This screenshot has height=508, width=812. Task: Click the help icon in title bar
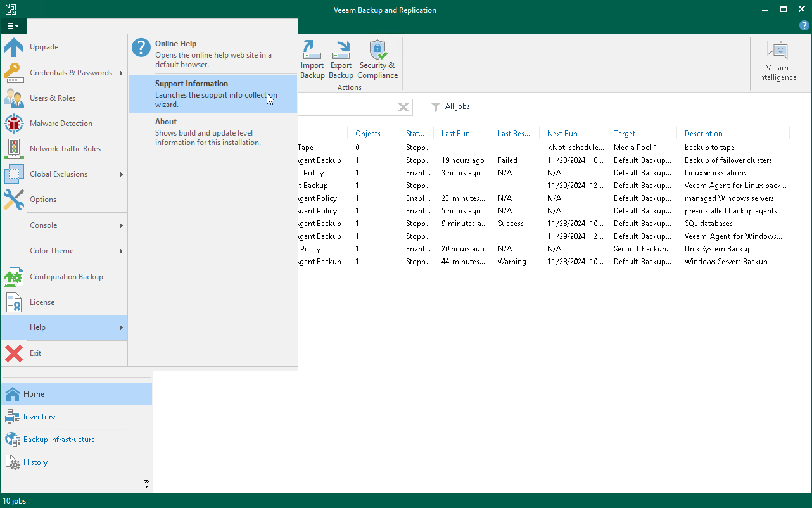tap(804, 25)
